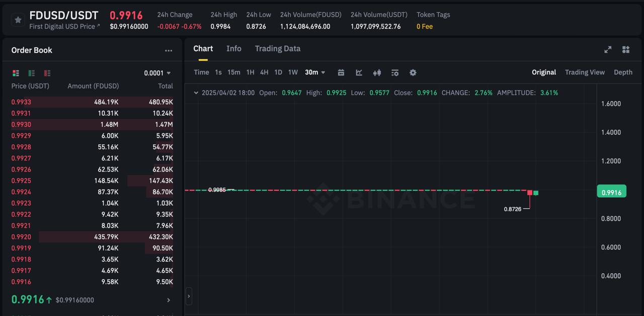644x316 pixels.
Task: Select the sell order at price 0.9930
Action: 92,124
